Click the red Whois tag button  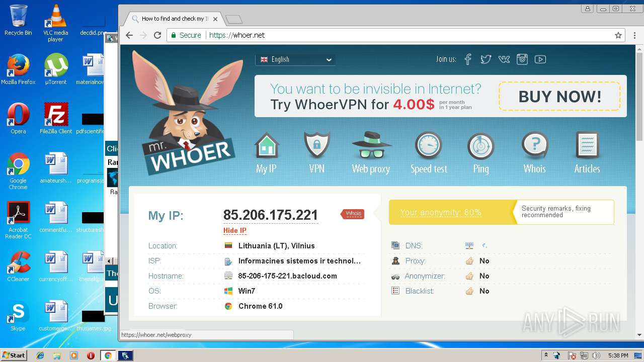pos(353,214)
